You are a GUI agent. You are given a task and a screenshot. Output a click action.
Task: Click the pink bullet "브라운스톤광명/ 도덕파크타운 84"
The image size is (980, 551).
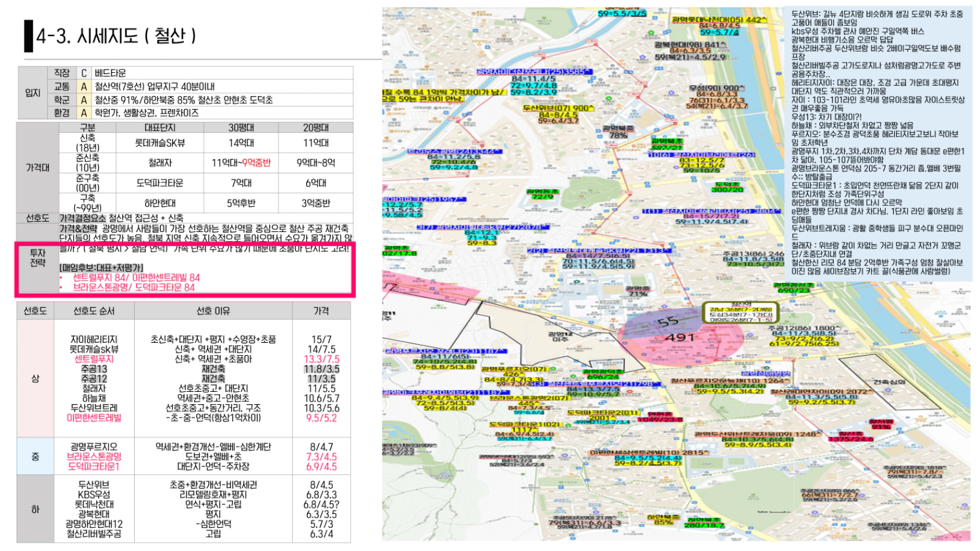133,287
